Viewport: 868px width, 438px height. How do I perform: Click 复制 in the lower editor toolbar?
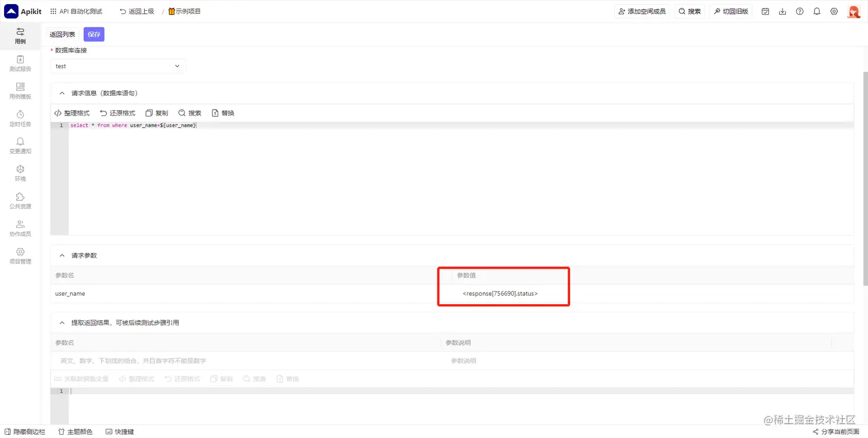[222, 379]
